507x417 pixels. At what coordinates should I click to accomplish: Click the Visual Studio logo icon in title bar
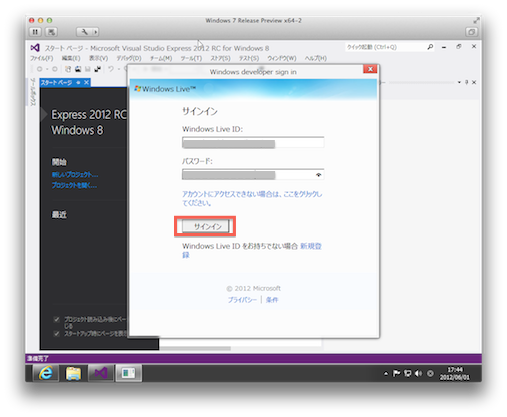(x=35, y=48)
